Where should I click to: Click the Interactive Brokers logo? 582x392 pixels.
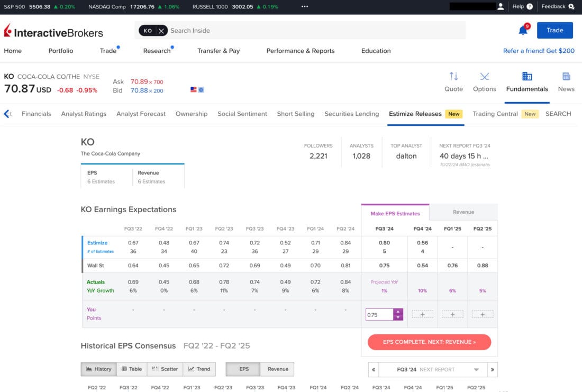(53, 31)
